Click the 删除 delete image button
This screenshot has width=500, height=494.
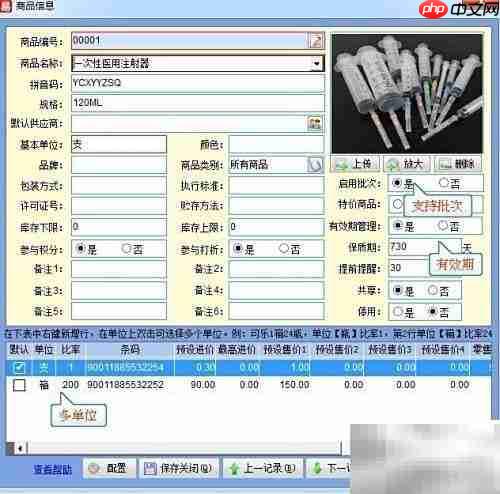coord(458,164)
